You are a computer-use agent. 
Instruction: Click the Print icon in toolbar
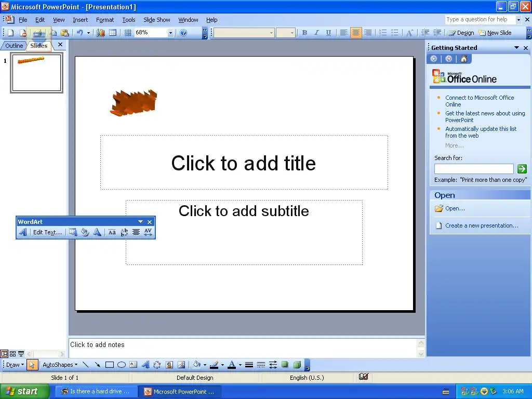37,33
